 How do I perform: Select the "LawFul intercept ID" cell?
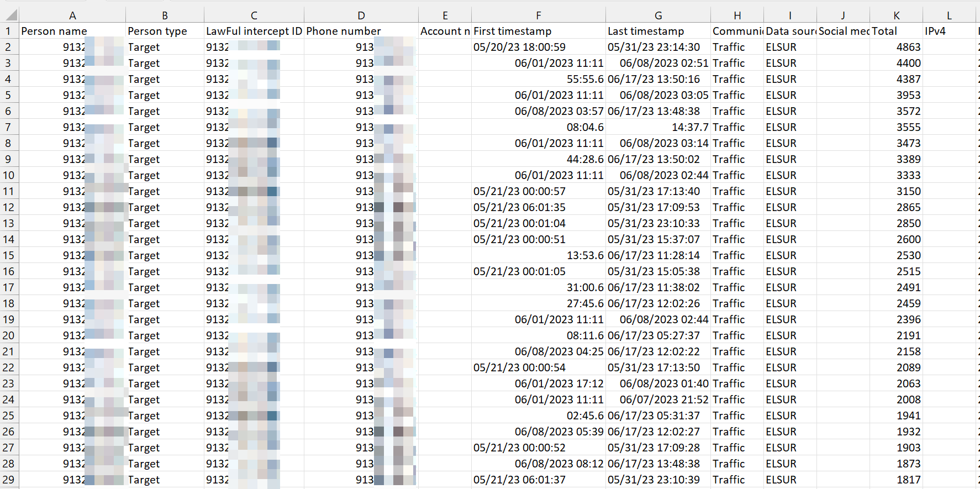tap(254, 31)
